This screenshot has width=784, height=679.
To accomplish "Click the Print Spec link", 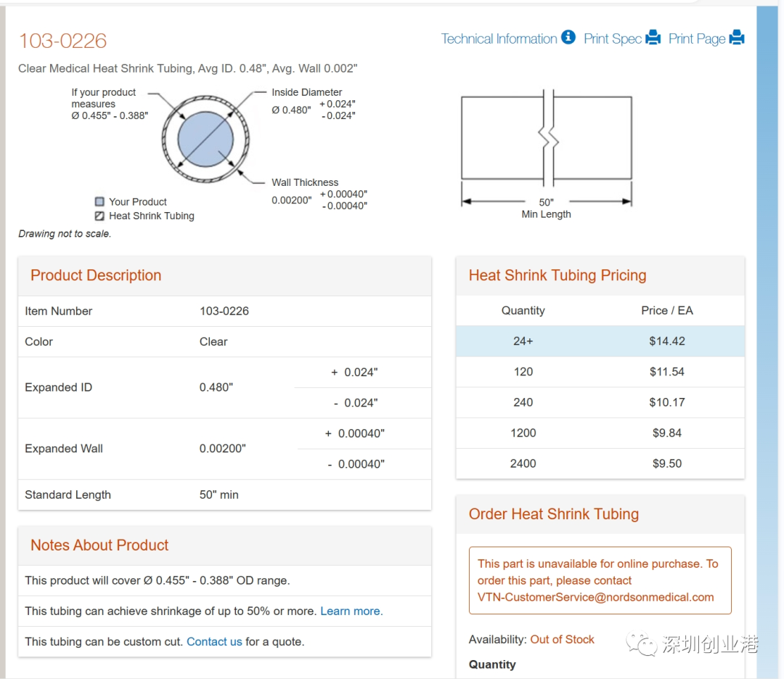I will click(x=613, y=38).
